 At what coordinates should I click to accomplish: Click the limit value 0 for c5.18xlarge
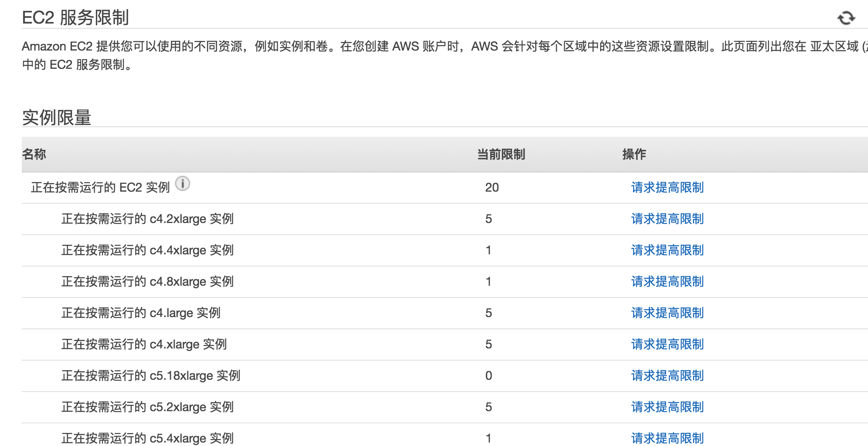pyautogui.click(x=489, y=375)
